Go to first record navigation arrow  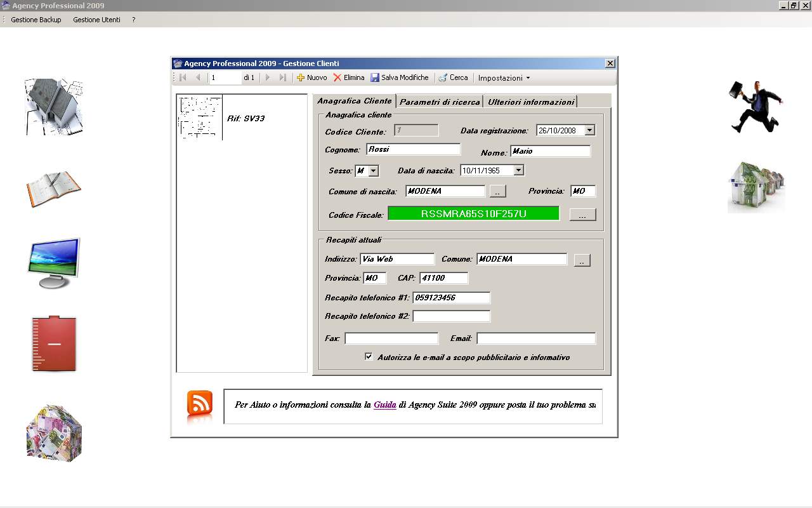click(183, 77)
